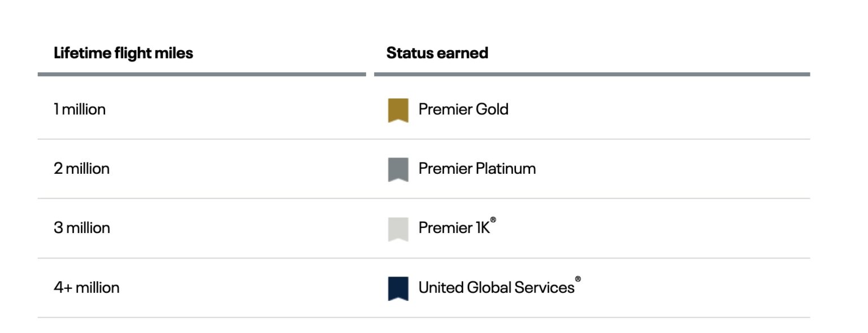Click the light silver Premier 1K ribbon icon

[398, 229]
